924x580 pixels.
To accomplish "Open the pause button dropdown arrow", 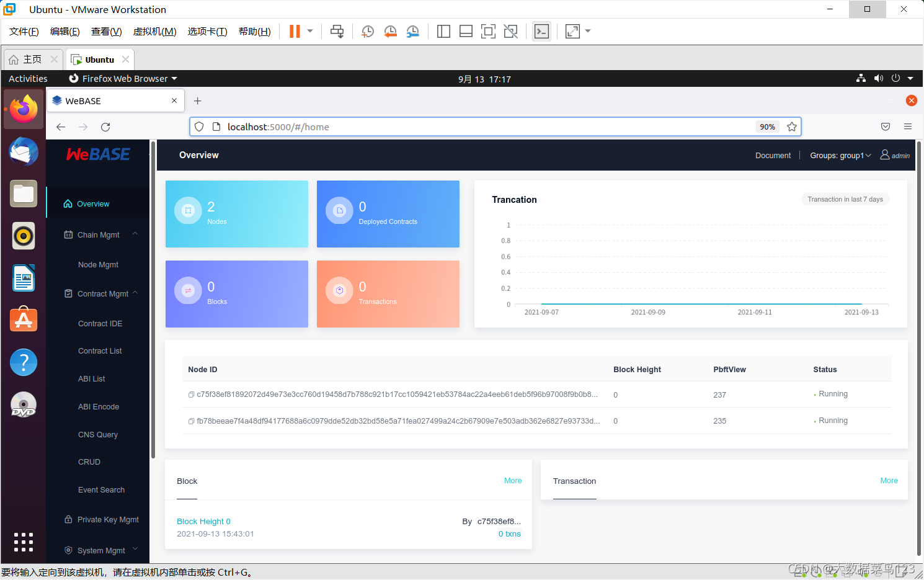I will pyautogui.click(x=310, y=31).
